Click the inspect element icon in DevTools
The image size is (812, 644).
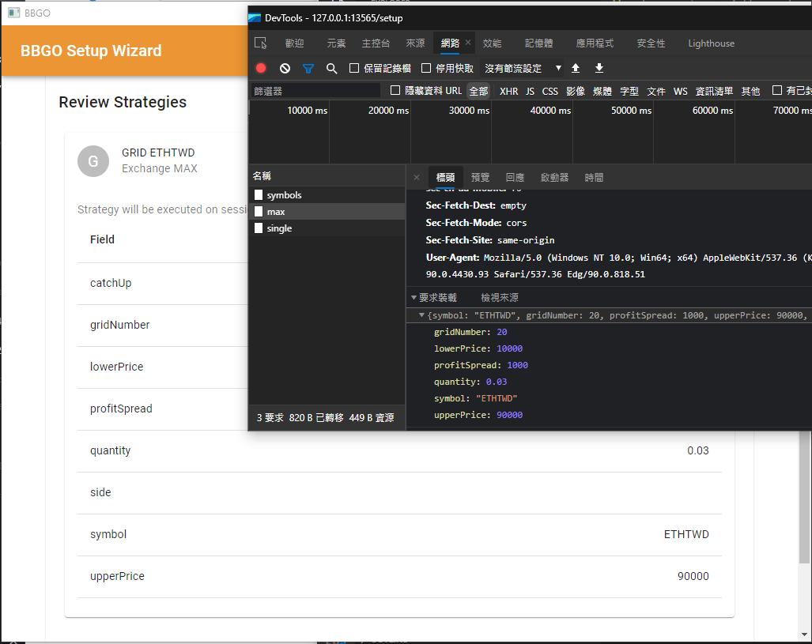pyautogui.click(x=260, y=43)
